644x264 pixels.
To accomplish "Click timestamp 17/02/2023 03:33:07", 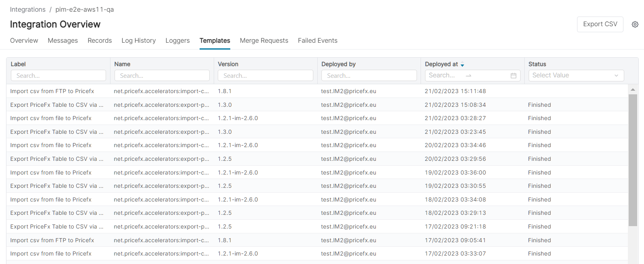I will pos(455,254).
